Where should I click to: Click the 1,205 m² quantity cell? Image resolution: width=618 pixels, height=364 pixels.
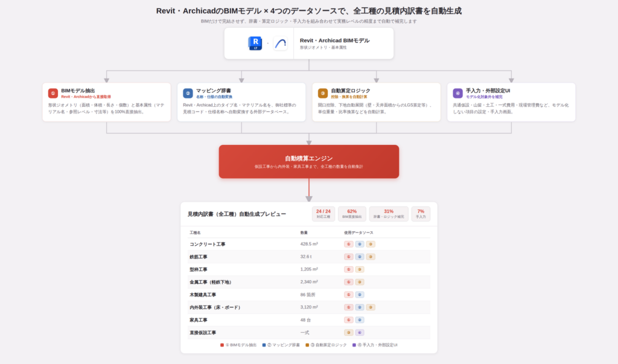(309, 269)
